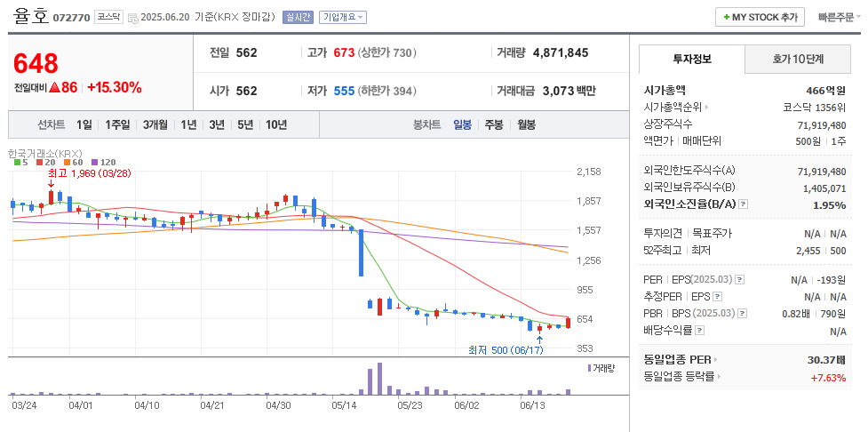Image resolution: width=868 pixels, height=432 pixels.
Task: Click the 거래량 legend marker on volume chart
Action: [x=589, y=368]
